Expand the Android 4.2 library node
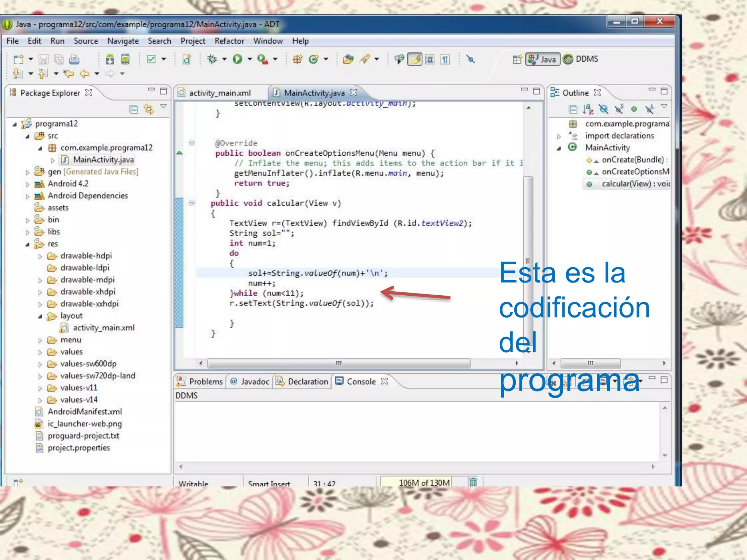Image resolution: width=747 pixels, height=560 pixels. pos(27,184)
